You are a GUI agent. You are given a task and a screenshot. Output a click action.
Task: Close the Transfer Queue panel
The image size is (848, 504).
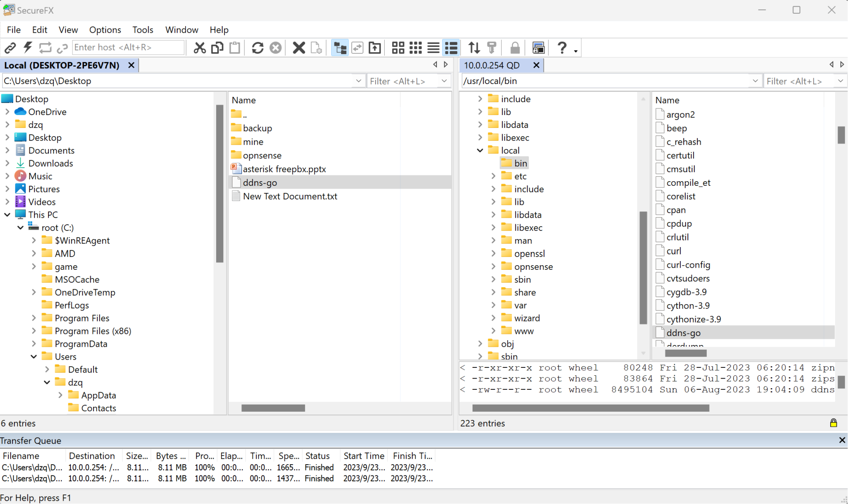842,440
